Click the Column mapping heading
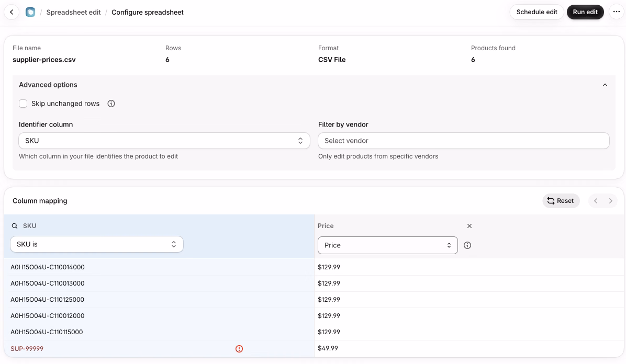Image resolution: width=626 pixels, height=364 pixels. click(x=40, y=201)
